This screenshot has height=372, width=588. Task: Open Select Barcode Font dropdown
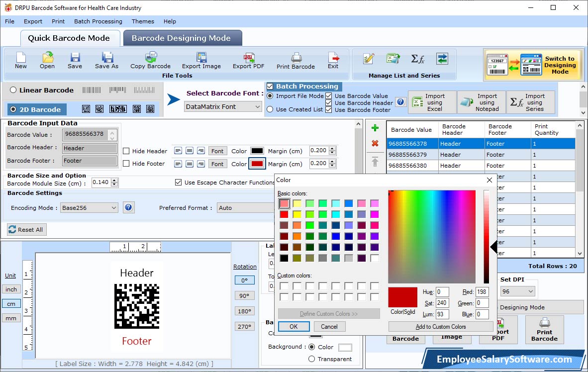click(x=223, y=106)
